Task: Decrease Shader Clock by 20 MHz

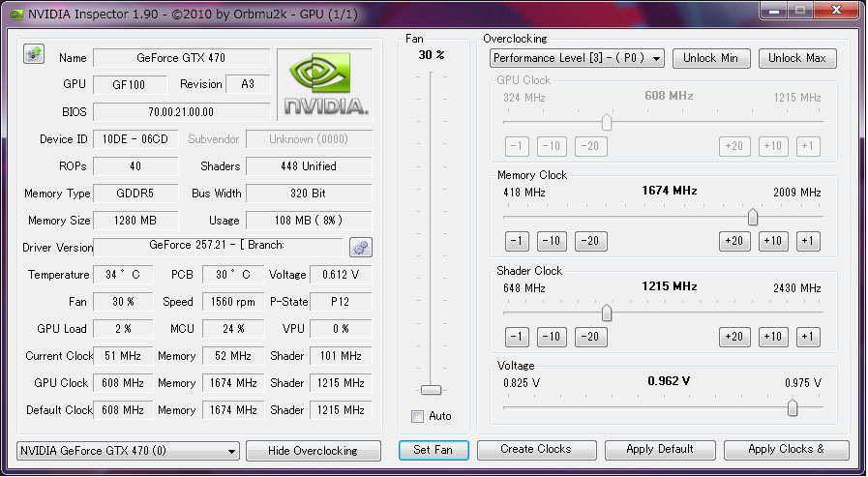Action: [x=590, y=337]
